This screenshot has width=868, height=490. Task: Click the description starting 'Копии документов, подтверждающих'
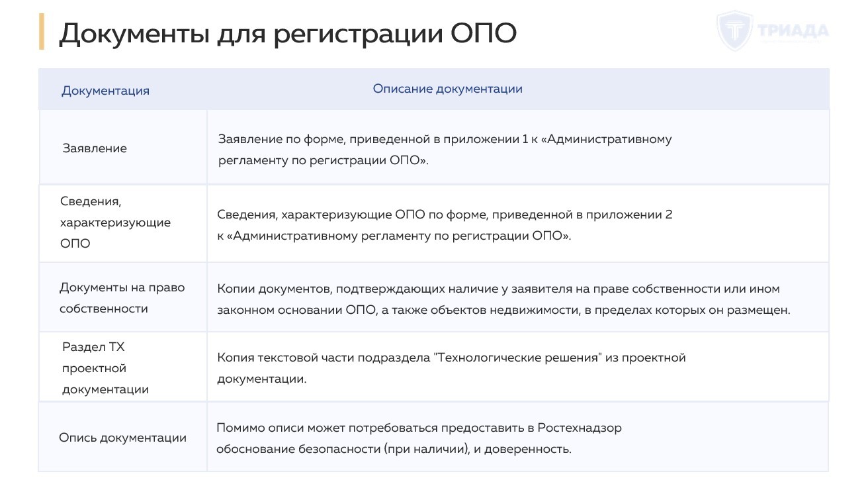click(503, 299)
